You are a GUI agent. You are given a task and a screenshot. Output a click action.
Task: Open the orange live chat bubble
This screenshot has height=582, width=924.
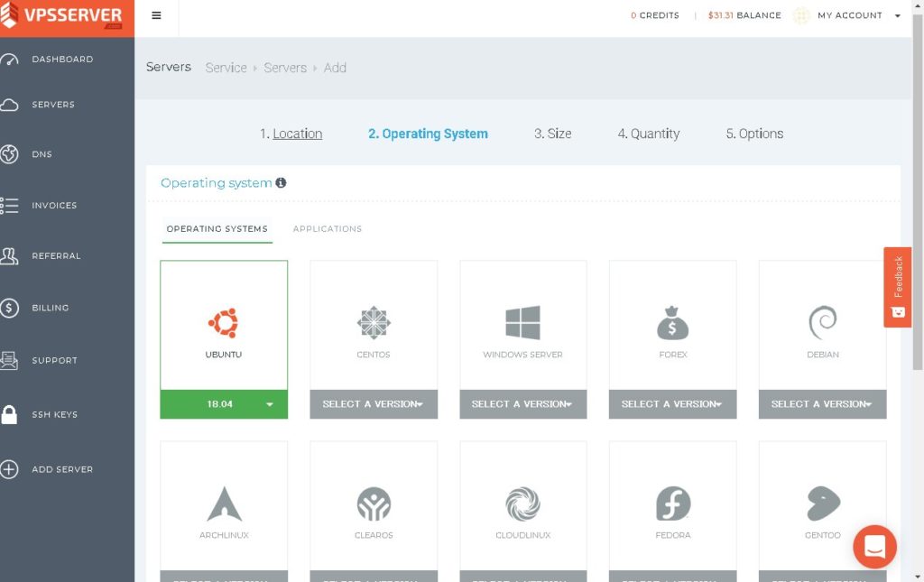click(874, 547)
